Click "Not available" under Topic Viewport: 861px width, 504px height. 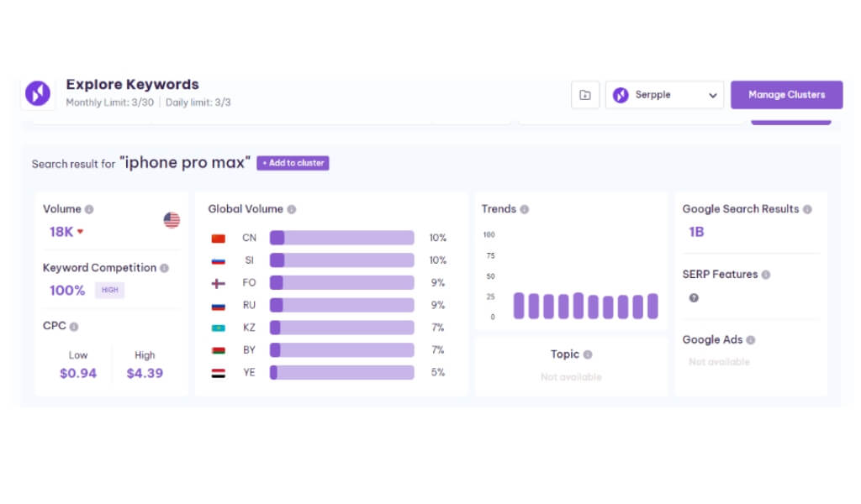571,377
